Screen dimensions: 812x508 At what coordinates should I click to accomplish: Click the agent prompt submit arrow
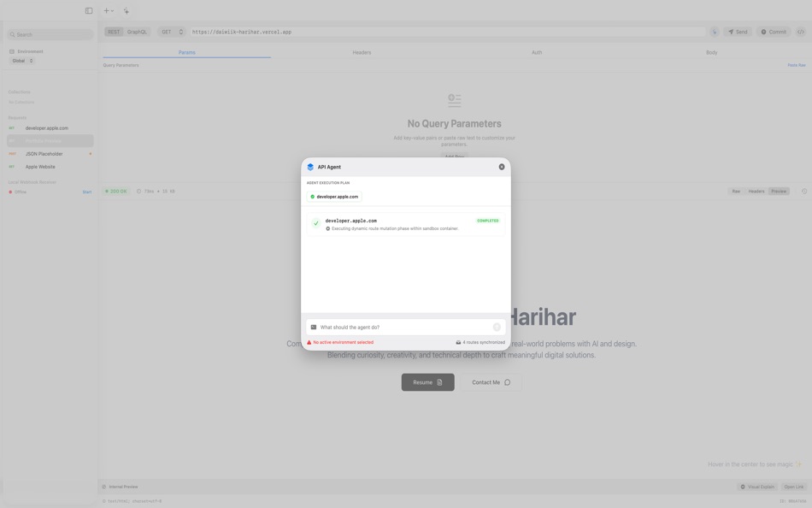(497, 327)
